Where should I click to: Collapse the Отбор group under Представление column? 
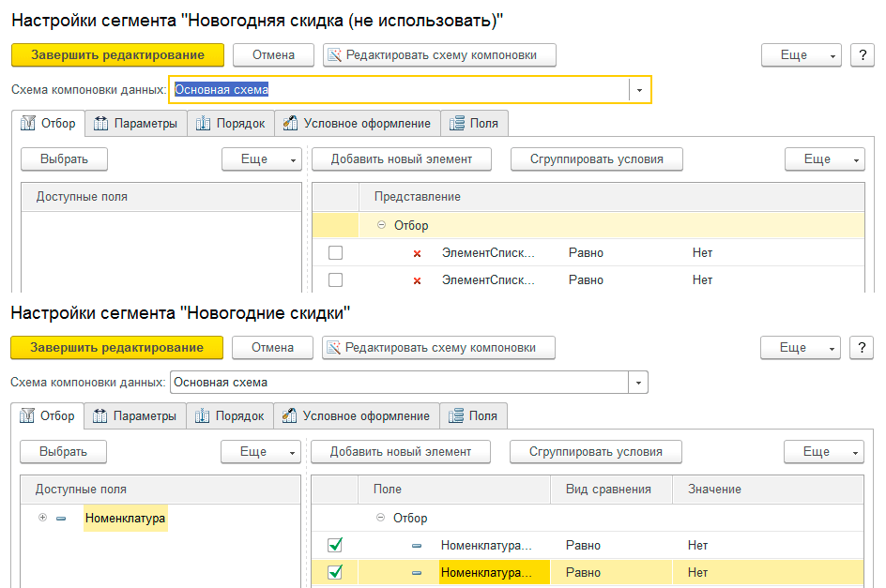pyautogui.click(x=382, y=226)
